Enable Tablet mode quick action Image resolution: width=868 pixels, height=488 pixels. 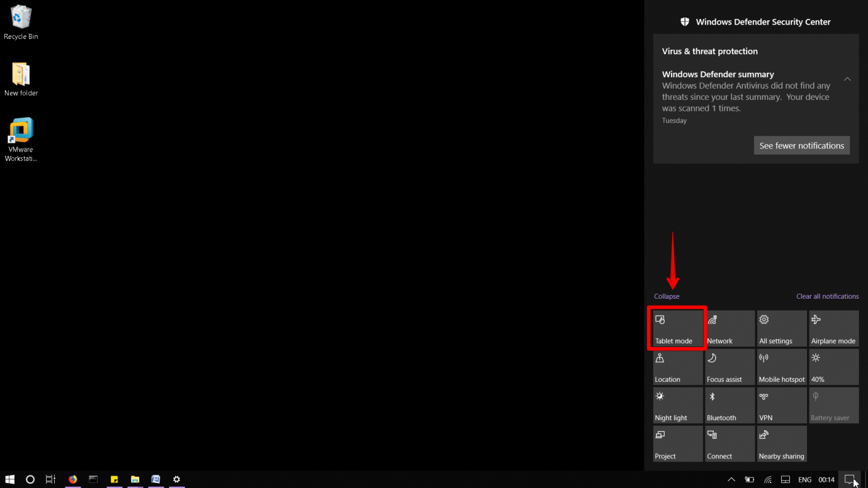[677, 328]
